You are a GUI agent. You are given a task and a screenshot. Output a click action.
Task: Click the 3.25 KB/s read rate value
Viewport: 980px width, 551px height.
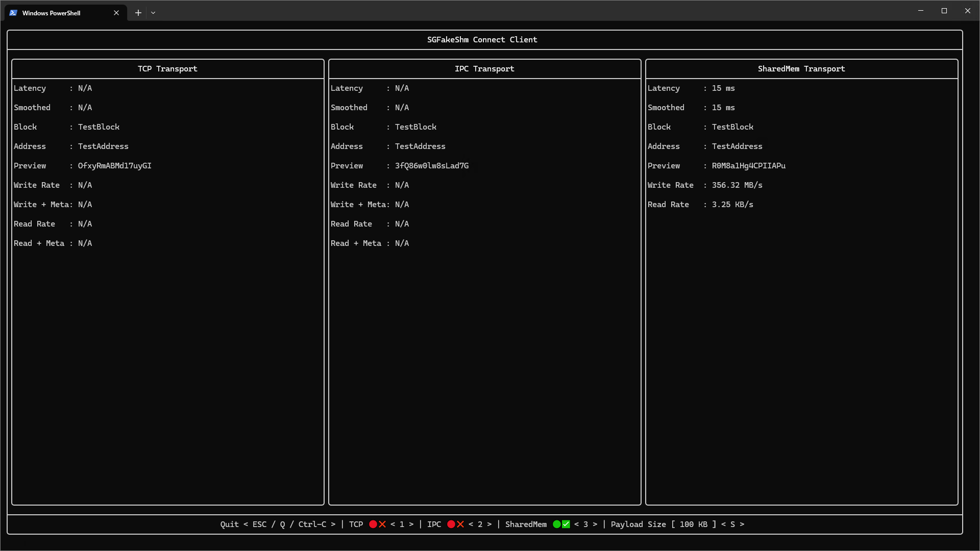[732, 205]
